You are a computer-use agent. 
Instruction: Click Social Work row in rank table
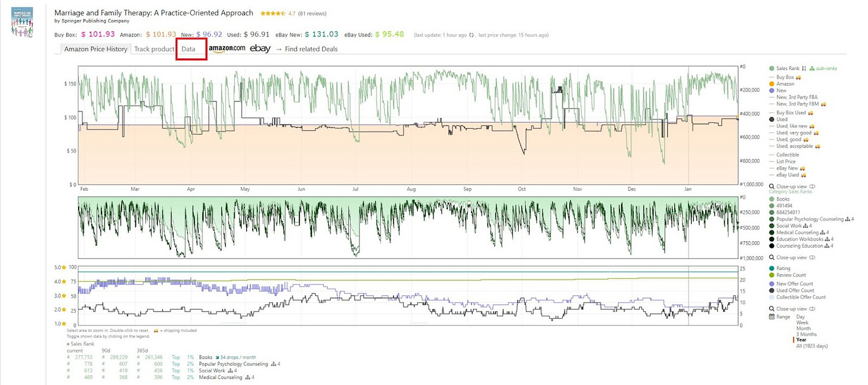coord(212,370)
